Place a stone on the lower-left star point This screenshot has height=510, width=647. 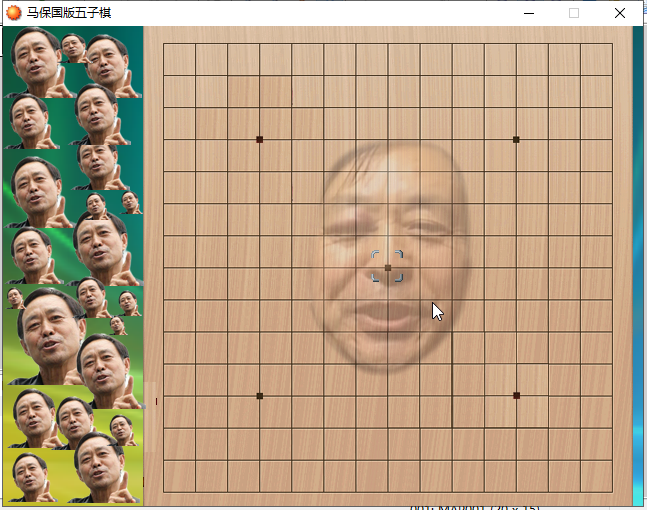(x=260, y=396)
